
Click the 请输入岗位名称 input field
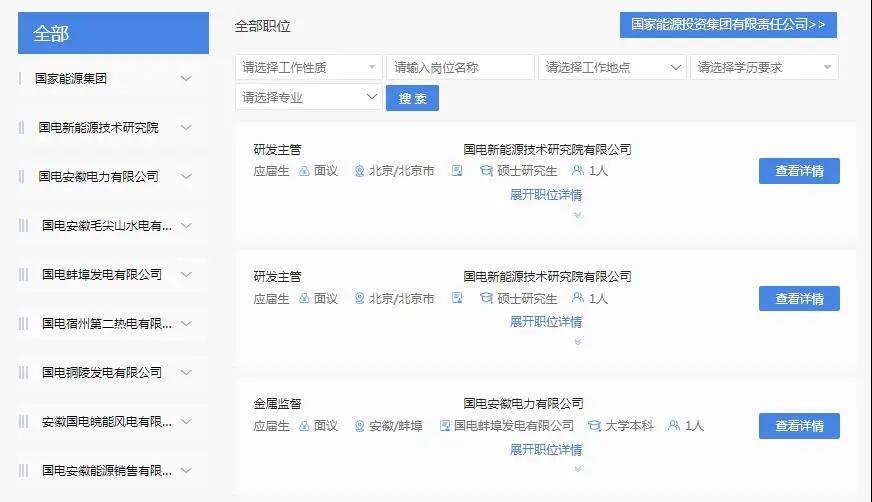460,68
